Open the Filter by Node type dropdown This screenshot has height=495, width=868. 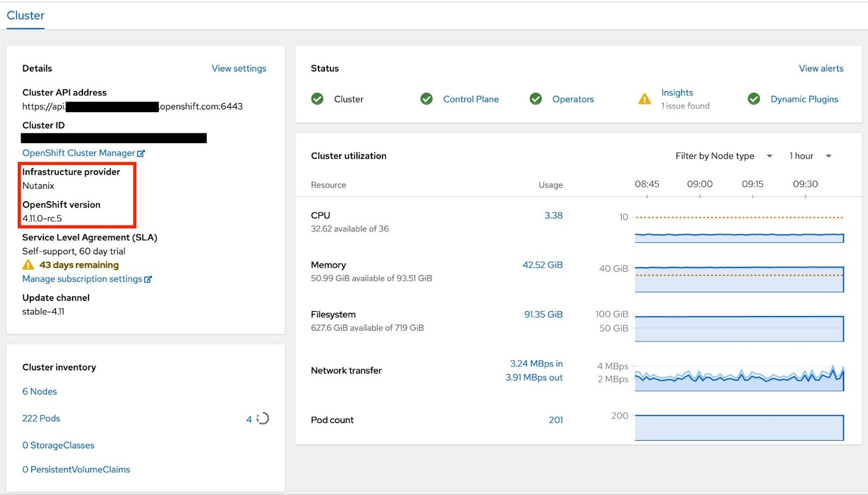723,156
